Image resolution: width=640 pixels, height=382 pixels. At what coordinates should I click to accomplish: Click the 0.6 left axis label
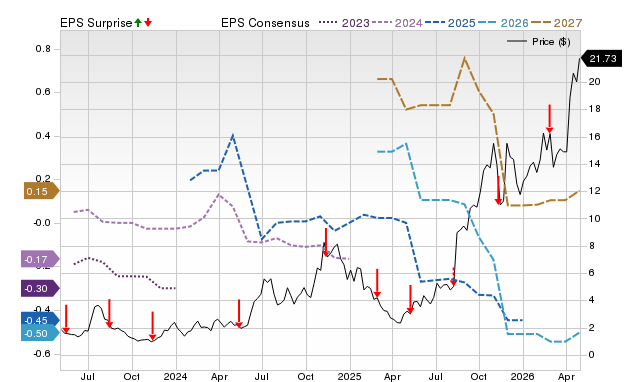coord(43,92)
